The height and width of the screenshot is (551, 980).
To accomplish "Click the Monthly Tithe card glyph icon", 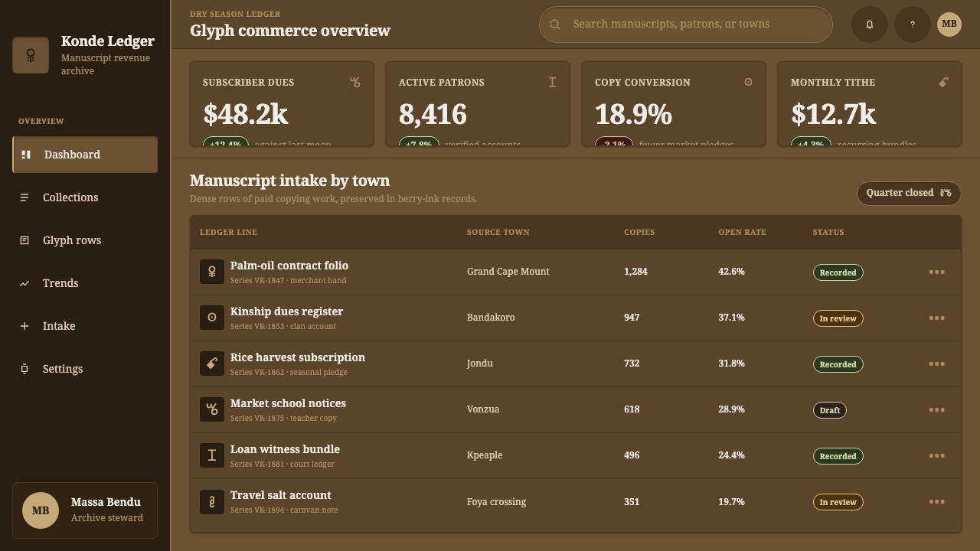I will pos(943,82).
